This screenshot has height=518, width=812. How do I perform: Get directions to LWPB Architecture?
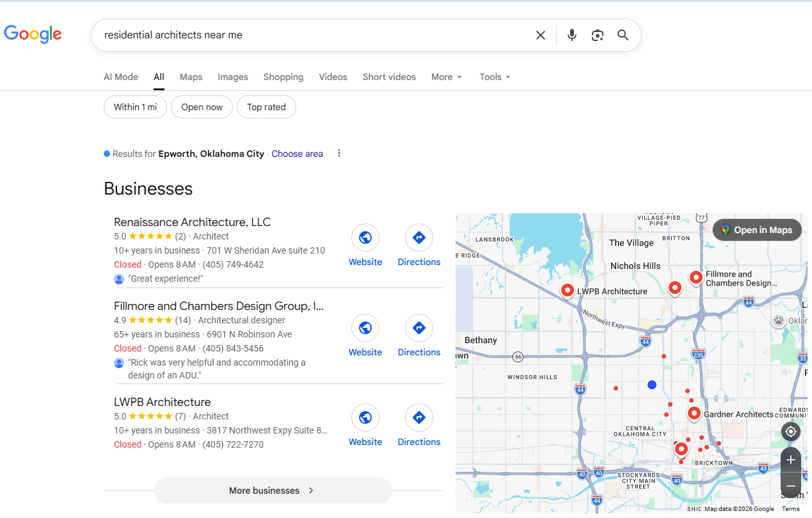419,418
